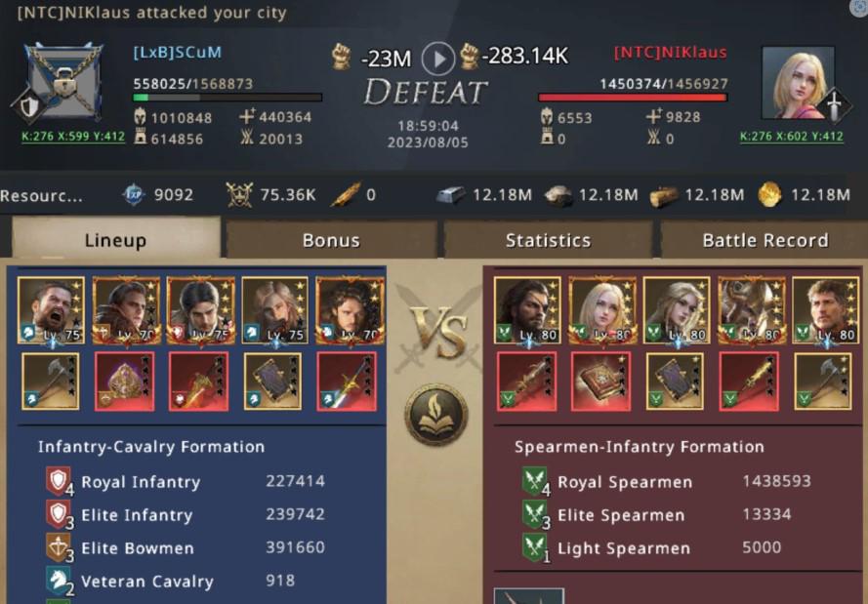Play the battle replay button
868x604 pixels.
pyautogui.click(x=437, y=59)
